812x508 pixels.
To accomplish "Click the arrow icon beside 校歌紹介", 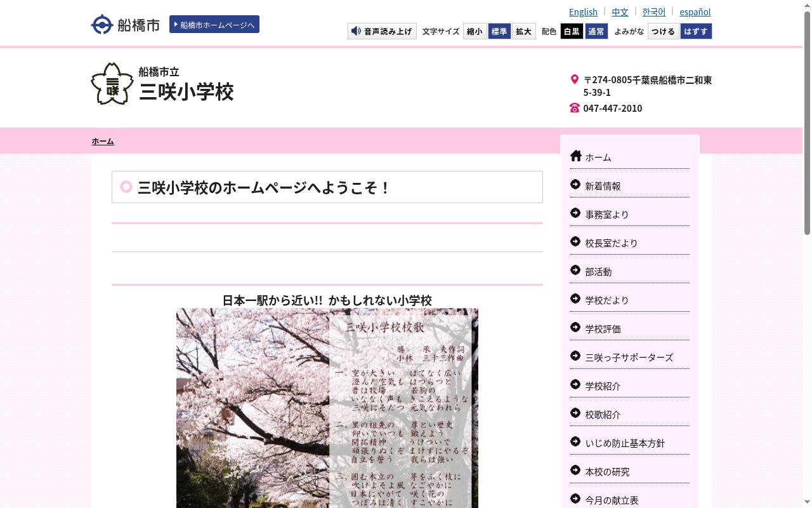I will coord(575,413).
